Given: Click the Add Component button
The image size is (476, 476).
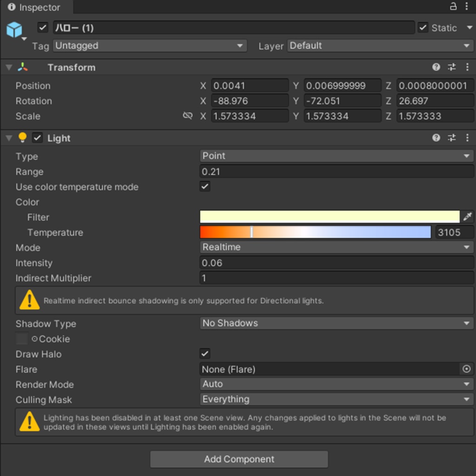Looking at the screenshot, I should pyautogui.click(x=239, y=459).
